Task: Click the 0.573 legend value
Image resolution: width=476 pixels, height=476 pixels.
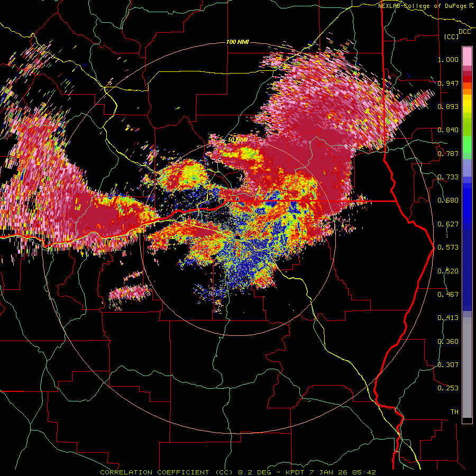Action: [x=448, y=248]
